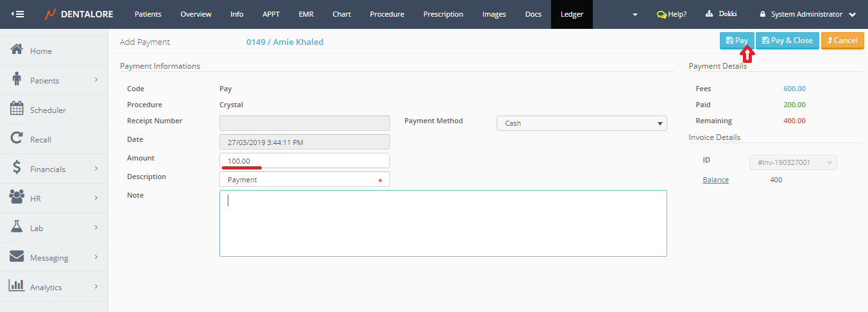Image resolution: width=868 pixels, height=312 pixels.
Task: Collapse the sidebar with hamburger icon
Action: (18, 14)
